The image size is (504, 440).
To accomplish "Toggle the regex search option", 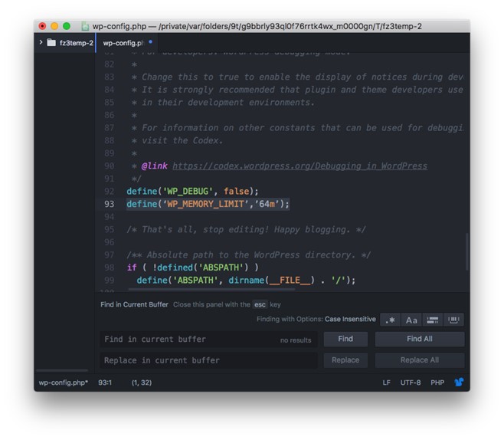I will (389, 320).
